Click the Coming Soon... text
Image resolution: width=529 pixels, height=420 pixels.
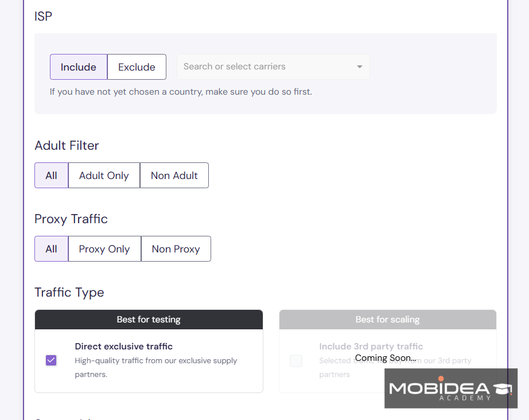pos(386,358)
